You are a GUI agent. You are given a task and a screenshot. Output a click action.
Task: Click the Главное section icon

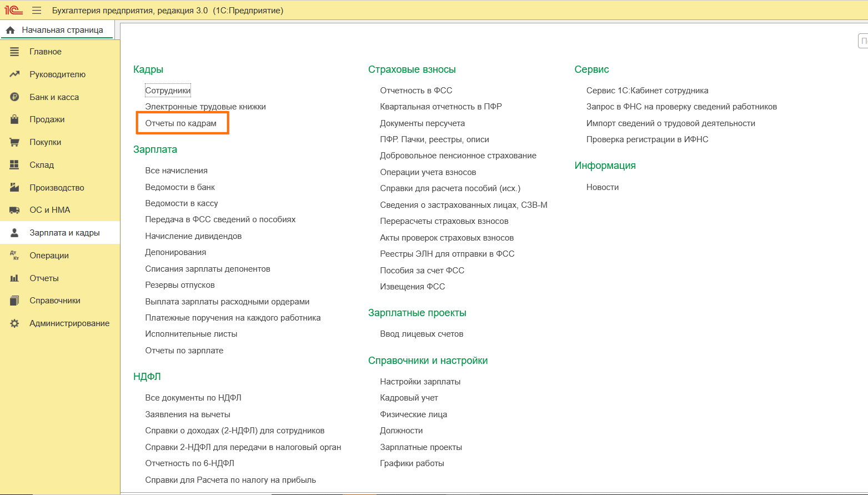click(14, 52)
